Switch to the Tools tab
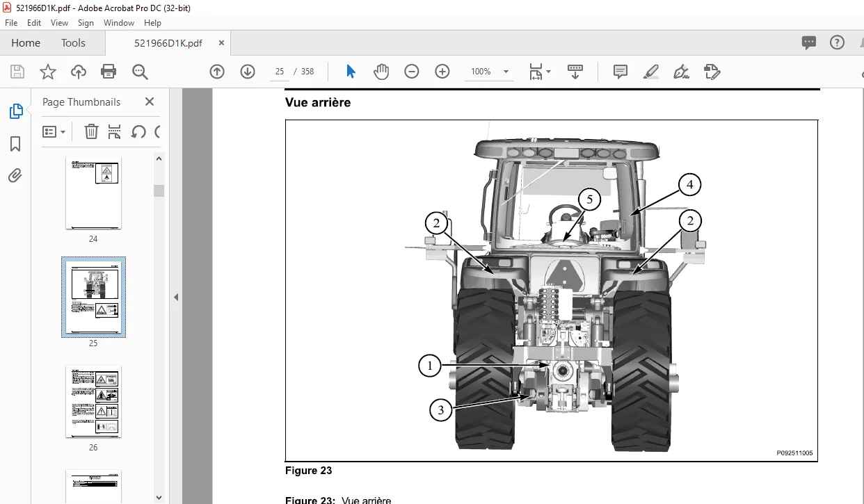 tap(73, 43)
